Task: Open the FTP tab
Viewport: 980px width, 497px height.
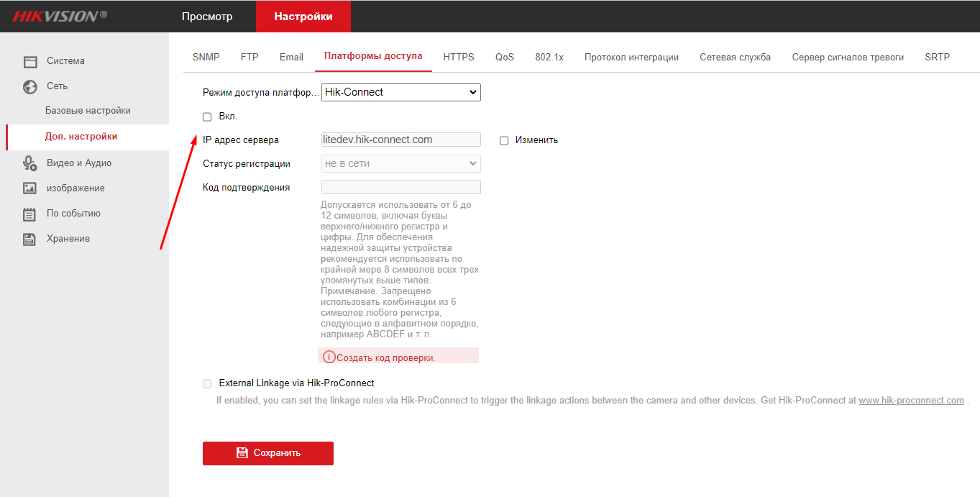Action: coord(249,57)
